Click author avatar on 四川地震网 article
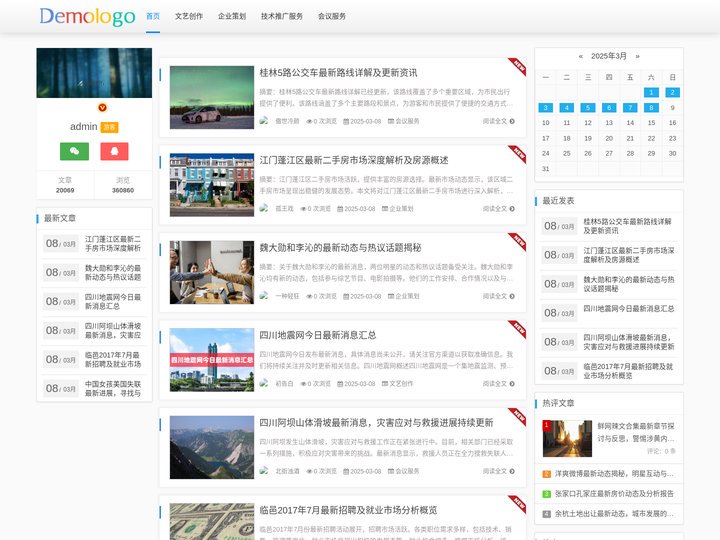 click(264, 383)
